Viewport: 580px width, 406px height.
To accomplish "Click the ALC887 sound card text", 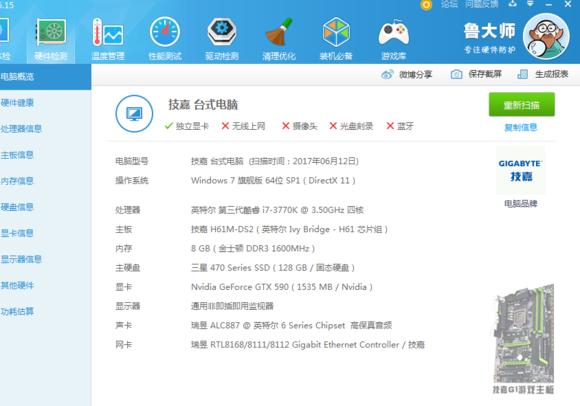I will [291, 325].
